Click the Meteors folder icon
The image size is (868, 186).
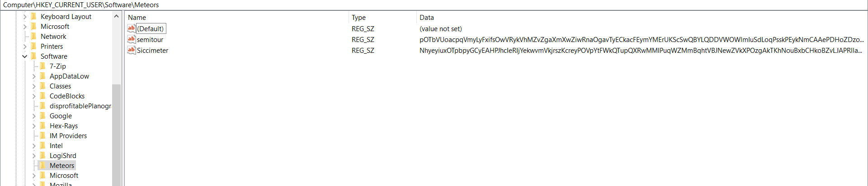[43, 165]
